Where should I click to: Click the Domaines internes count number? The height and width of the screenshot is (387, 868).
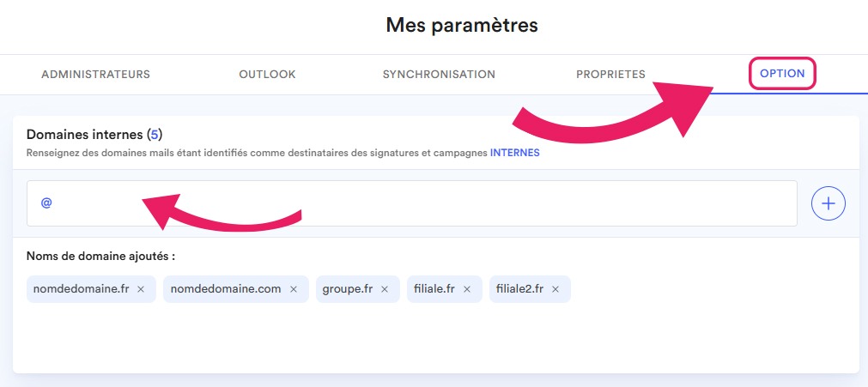[155, 135]
